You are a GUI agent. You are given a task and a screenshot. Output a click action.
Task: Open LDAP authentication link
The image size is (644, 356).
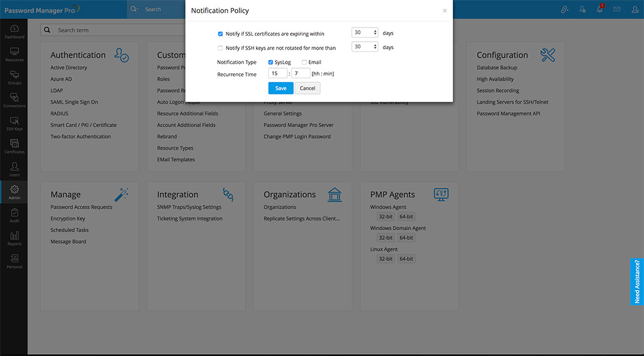tap(56, 91)
